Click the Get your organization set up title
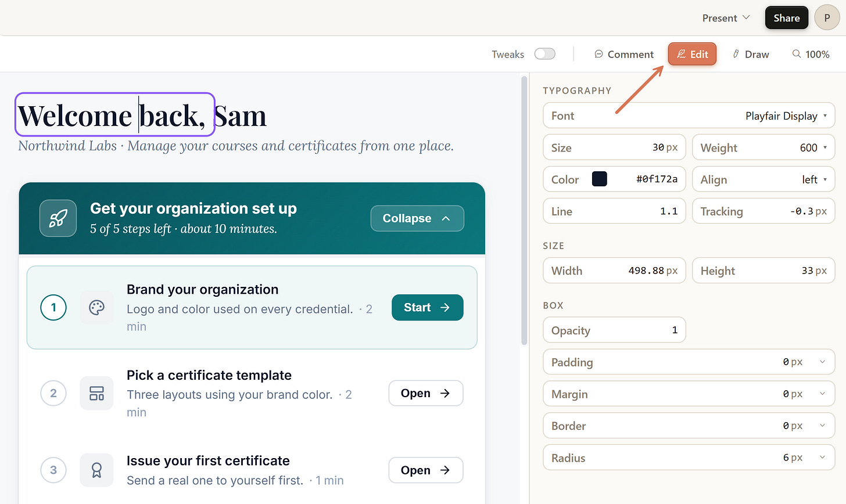Screen dimensions: 846x504 [x=193, y=208]
